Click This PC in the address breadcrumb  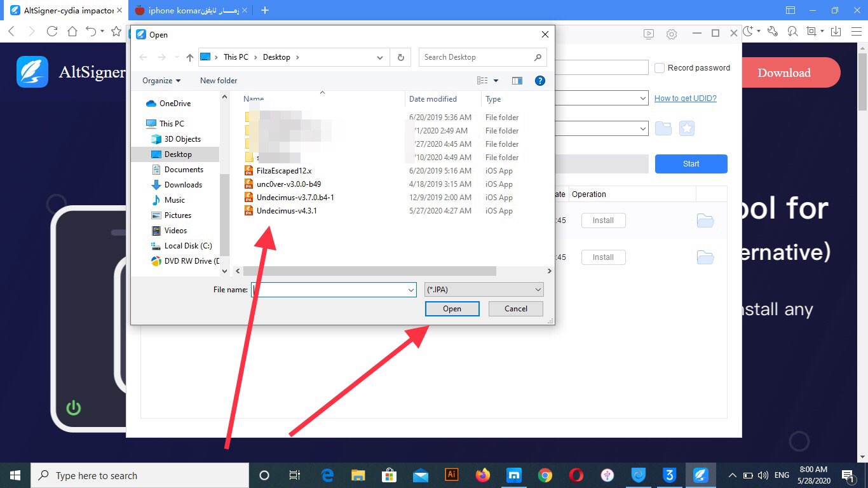tap(236, 57)
